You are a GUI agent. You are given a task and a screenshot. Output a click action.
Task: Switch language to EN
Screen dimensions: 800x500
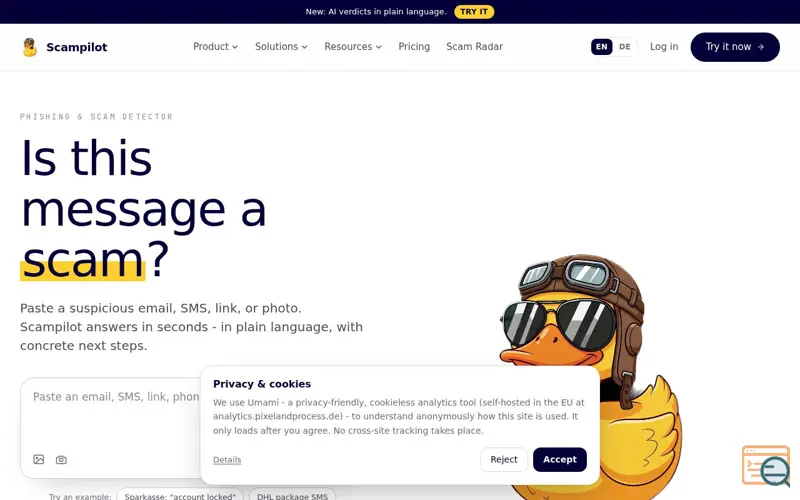(x=602, y=47)
